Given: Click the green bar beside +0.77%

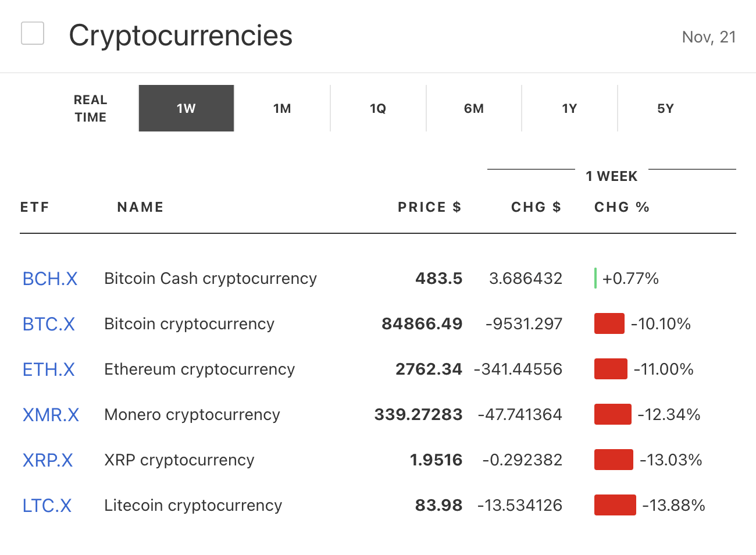Looking at the screenshot, I should point(595,278).
